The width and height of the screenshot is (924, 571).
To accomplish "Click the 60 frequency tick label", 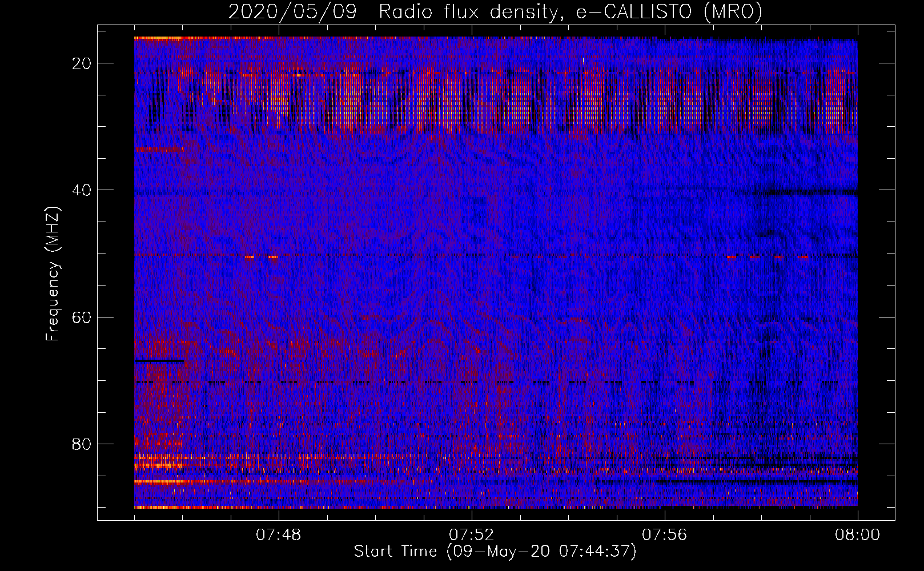I will point(82,317).
